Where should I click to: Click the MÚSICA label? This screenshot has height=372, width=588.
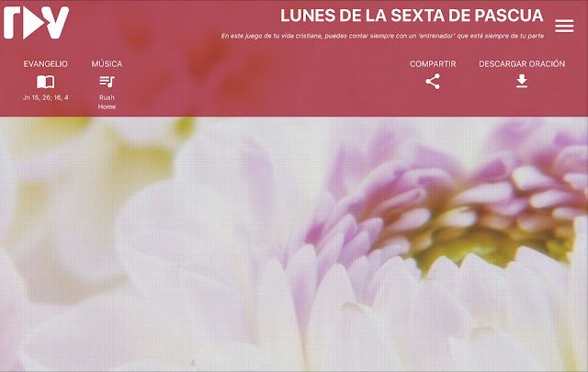[107, 63]
